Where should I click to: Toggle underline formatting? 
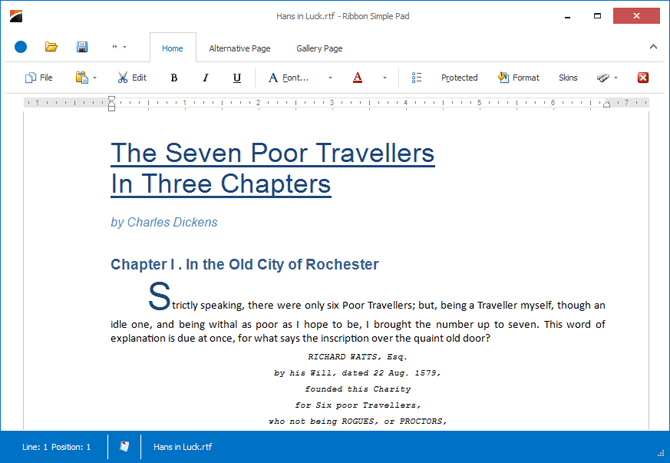236,78
